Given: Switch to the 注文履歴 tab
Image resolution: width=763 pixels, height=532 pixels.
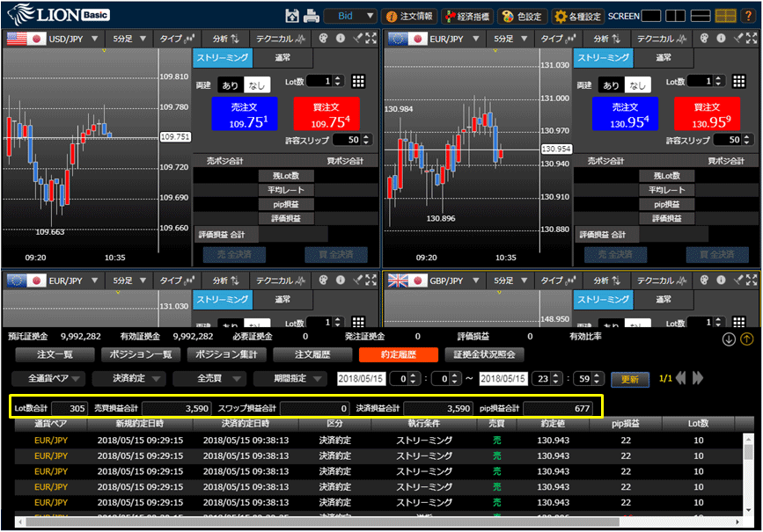Looking at the screenshot, I should (x=312, y=354).
